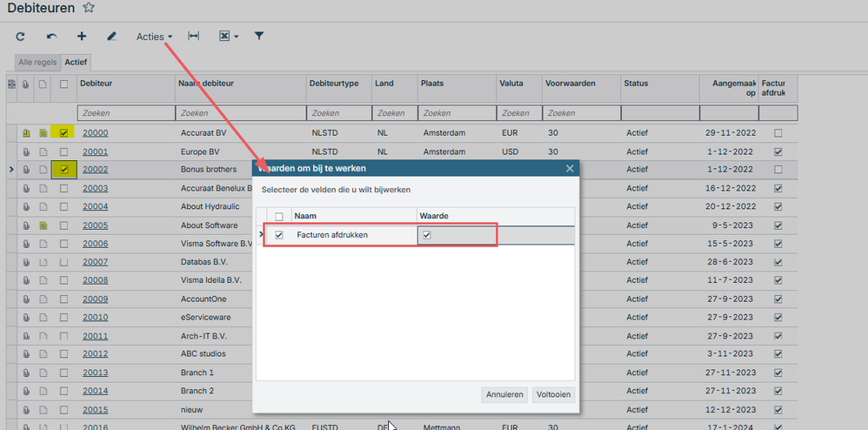Click the paperclip icon on row 20013

(x=26, y=373)
